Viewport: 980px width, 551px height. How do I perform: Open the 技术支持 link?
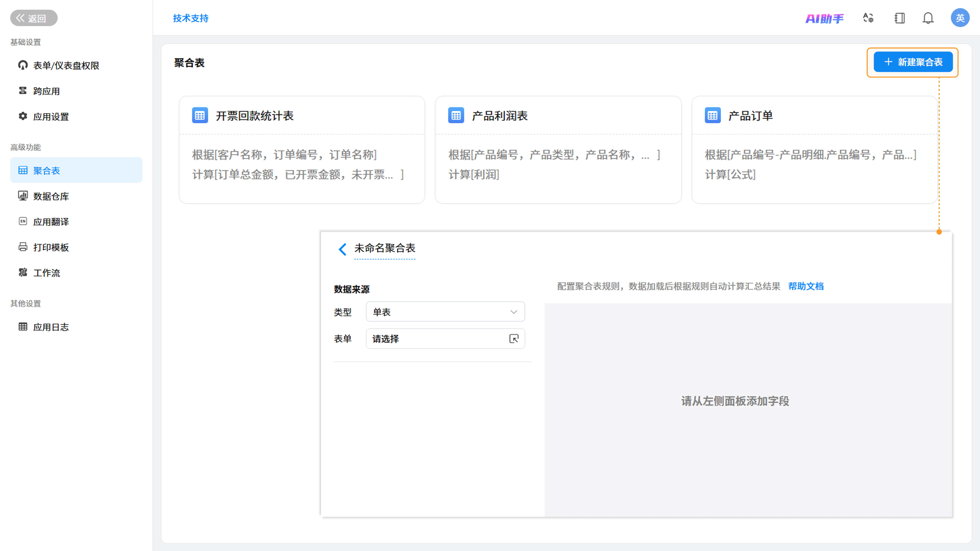pyautogui.click(x=191, y=18)
